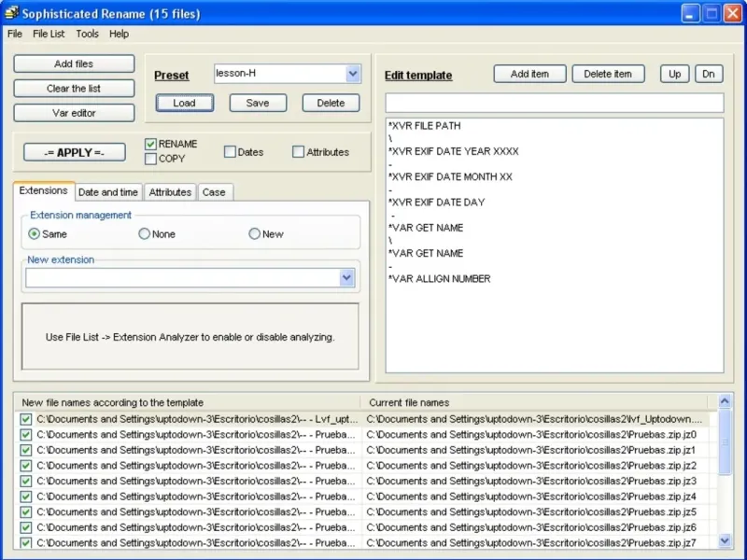Image resolution: width=747 pixels, height=560 pixels.
Task: Load the selected lesson-H preset
Action: click(184, 103)
